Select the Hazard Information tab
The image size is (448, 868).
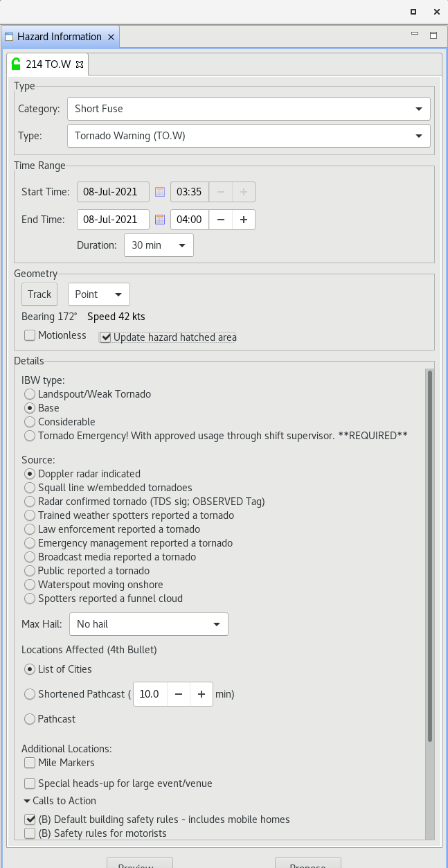60,37
